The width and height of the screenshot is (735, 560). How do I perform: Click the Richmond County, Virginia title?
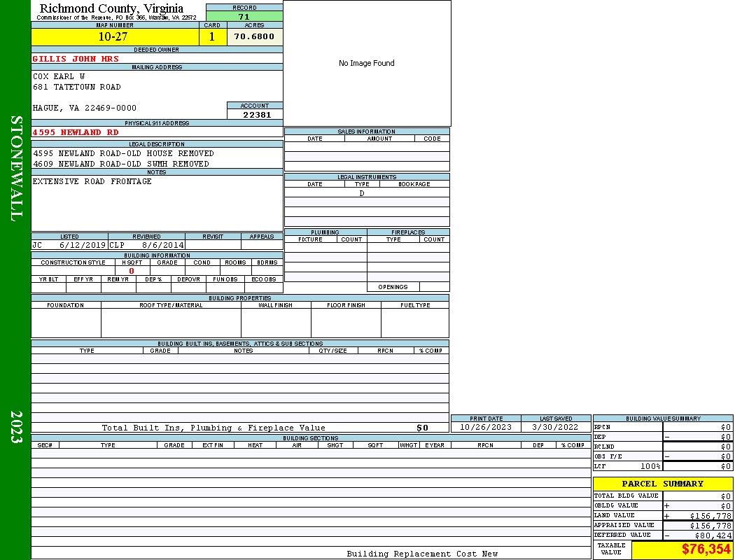coord(111,8)
